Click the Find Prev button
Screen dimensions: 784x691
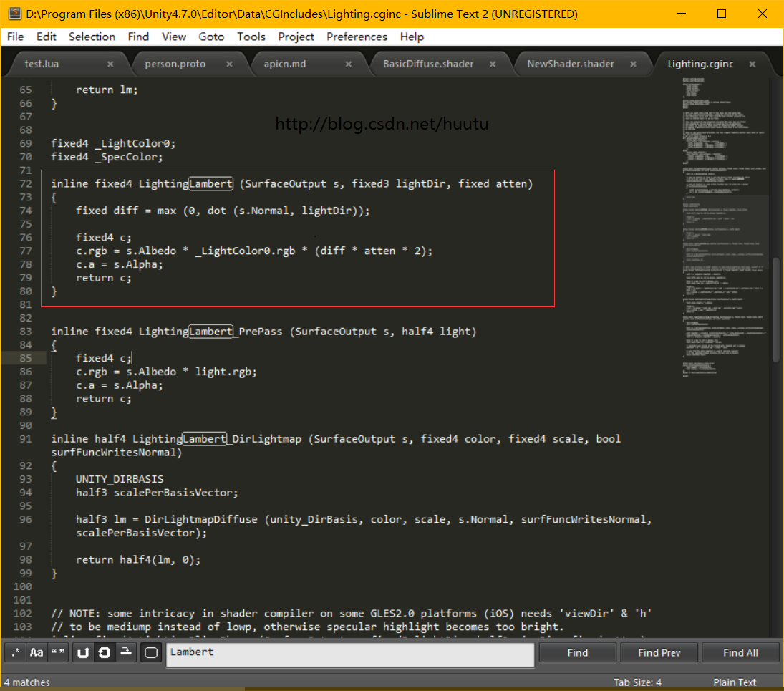tap(659, 652)
